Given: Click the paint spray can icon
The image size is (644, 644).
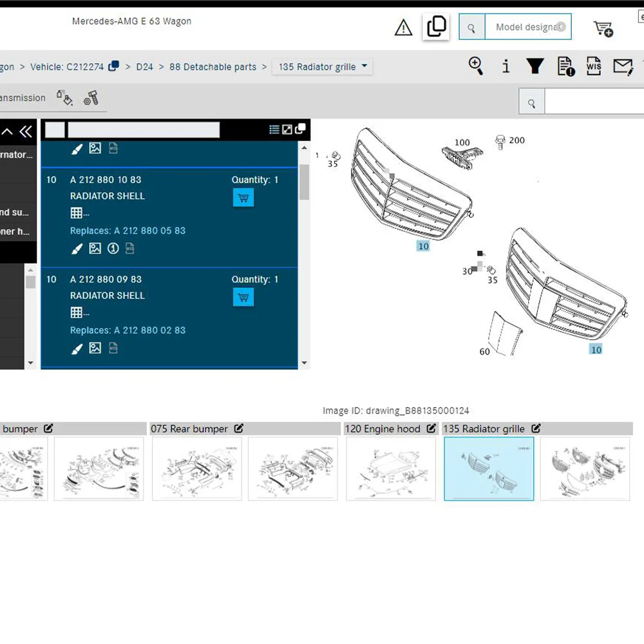Looking at the screenshot, I should (64, 98).
